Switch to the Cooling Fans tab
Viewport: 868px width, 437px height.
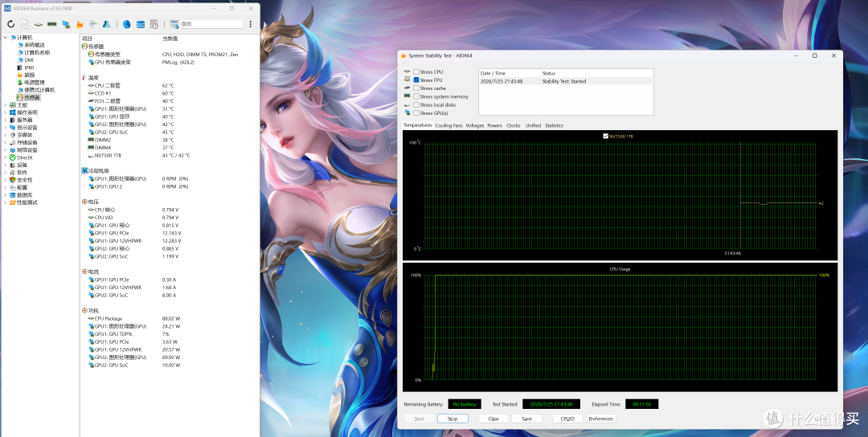pos(448,125)
